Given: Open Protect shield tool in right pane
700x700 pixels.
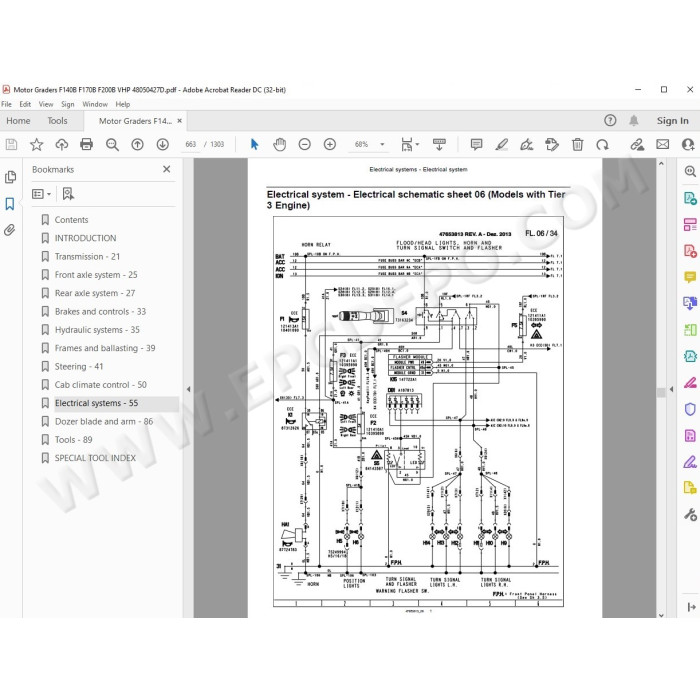Looking at the screenshot, I should 690,409.
